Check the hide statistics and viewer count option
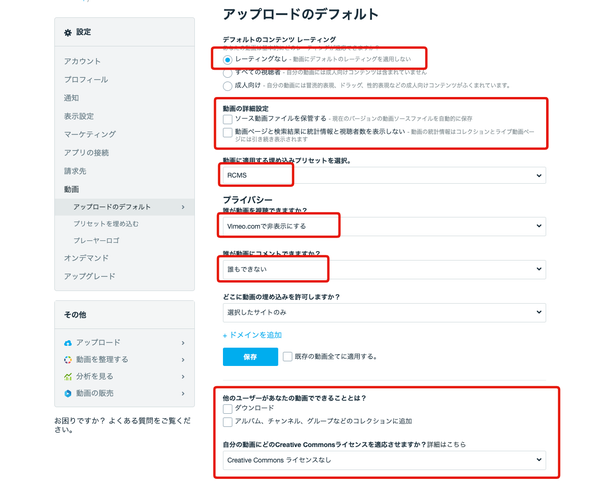Image resolution: width=600 pixels, height=492 pixels. pyautogui.click(x=228, y=132)
